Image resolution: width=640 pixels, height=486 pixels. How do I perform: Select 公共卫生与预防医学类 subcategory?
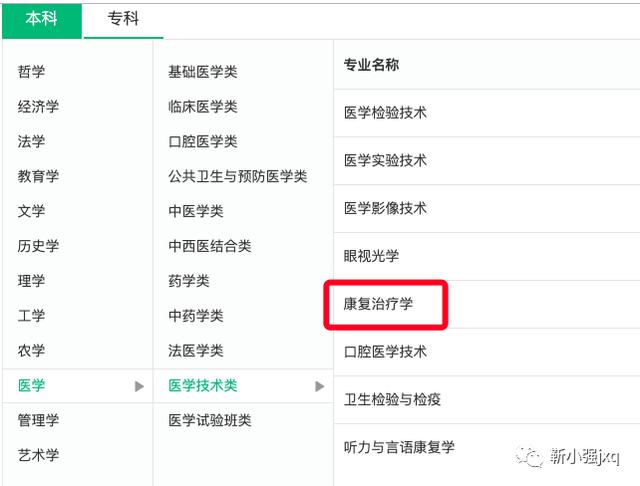(x=238, y=176)
